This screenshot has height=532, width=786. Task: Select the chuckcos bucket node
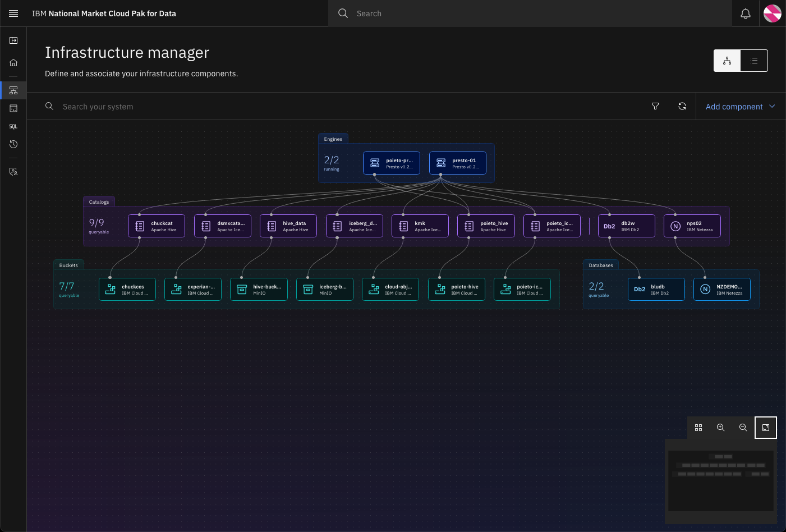tap(127, 290)
